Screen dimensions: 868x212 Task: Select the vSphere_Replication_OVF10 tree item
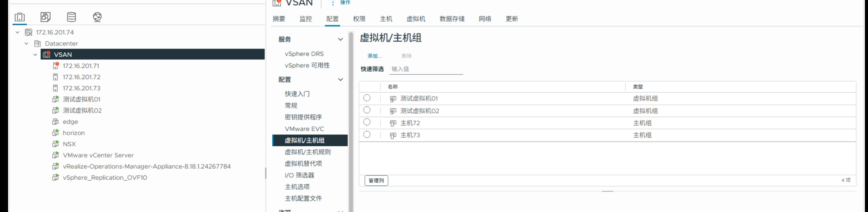coord(105,177)
